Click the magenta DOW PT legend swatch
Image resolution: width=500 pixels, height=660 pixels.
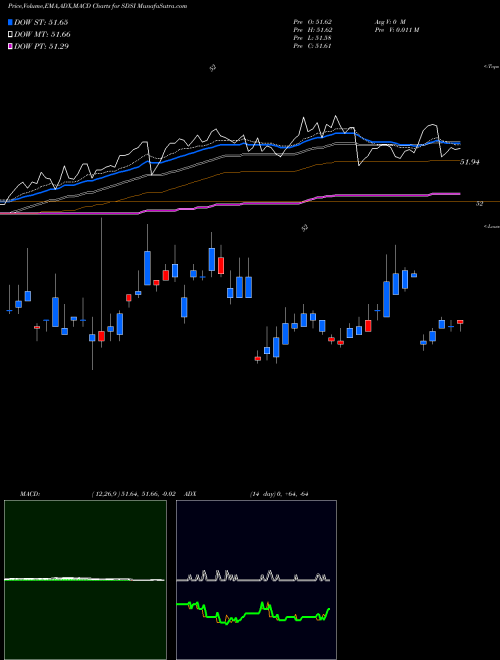[11, 46]
